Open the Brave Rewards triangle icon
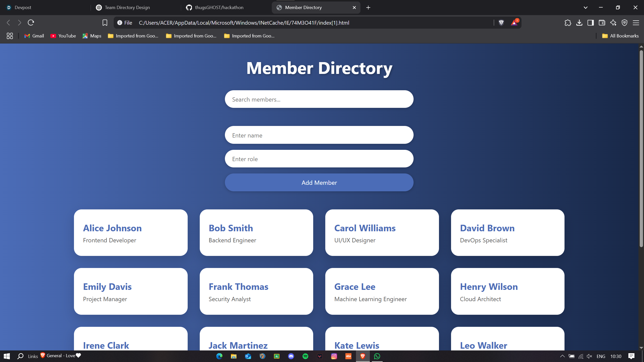 (x=514, y=23)
